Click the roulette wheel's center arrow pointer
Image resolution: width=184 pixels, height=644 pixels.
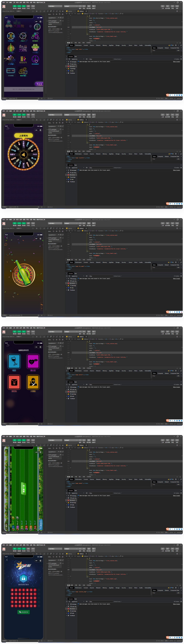23,155
